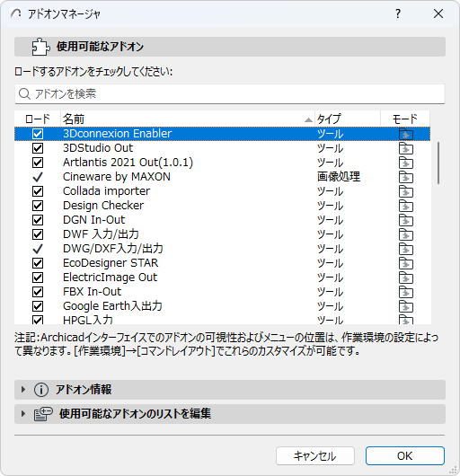Click mode folder icon for Google Earth入出力
460x476 pixels.
tap(406, 306)
